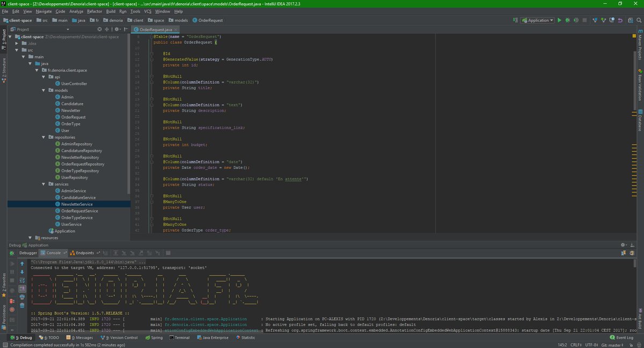The width and height of the screenshot is (644, 348).
Task: Collapse the api package
Action: [43, 77]
